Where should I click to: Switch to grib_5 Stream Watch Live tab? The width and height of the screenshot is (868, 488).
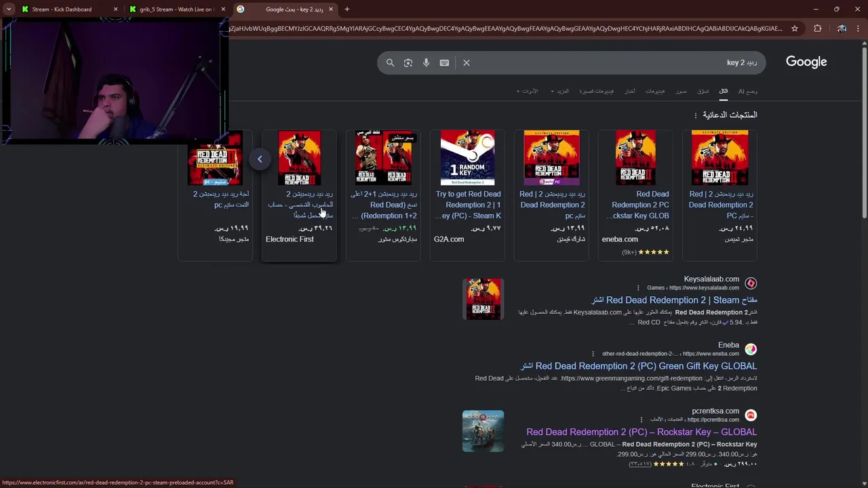pos(177,9)
